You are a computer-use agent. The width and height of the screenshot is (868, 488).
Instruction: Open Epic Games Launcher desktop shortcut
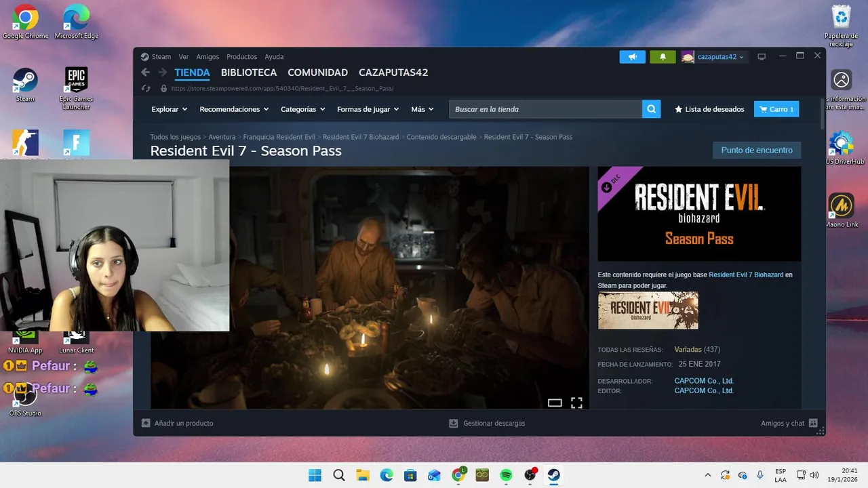[x=77, y=88]
